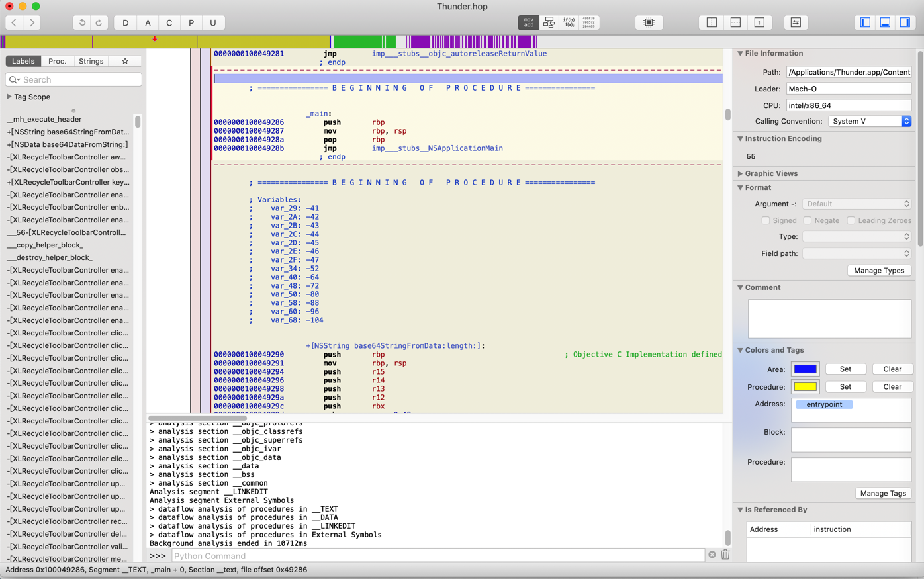Toggle the right inspector panel
The height and width of the screenshot is (579, 924).
(905, 22)
